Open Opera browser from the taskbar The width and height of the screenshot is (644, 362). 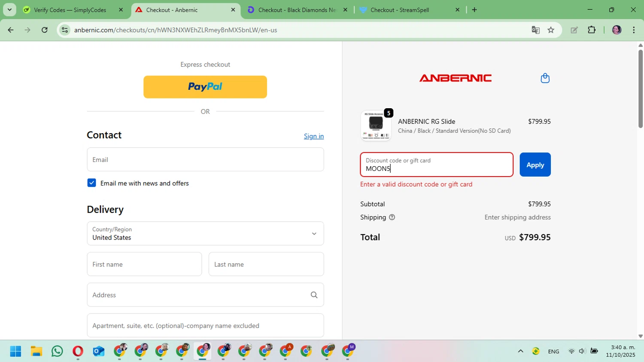point(78,351)
